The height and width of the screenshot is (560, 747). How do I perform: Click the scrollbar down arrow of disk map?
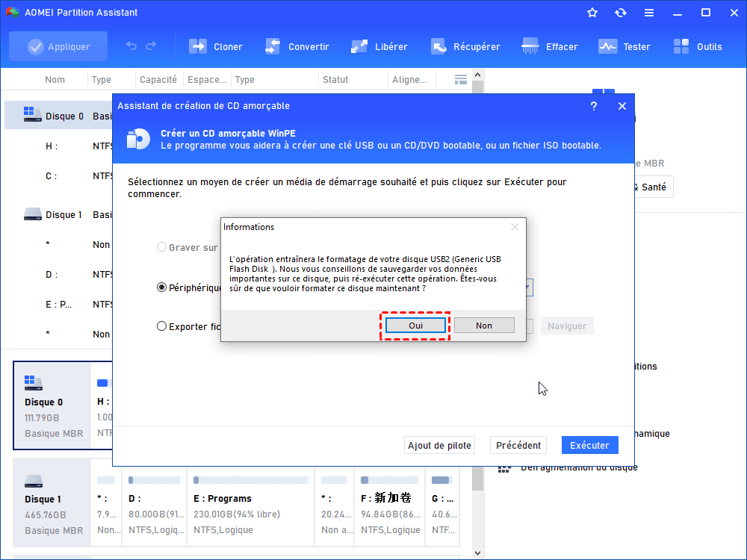tap(478, 553)
